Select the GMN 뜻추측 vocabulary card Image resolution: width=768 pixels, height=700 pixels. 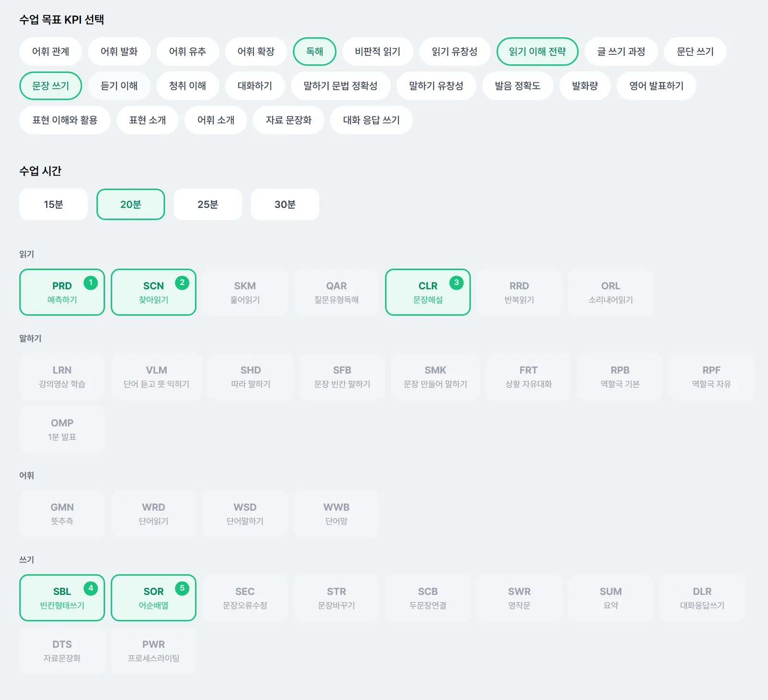(62, 514)
